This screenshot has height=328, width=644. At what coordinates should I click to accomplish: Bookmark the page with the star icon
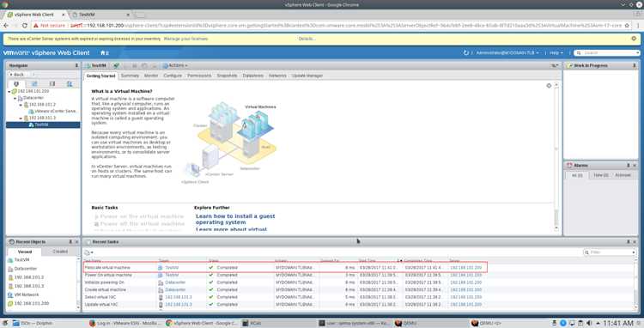tap(627, 26)
